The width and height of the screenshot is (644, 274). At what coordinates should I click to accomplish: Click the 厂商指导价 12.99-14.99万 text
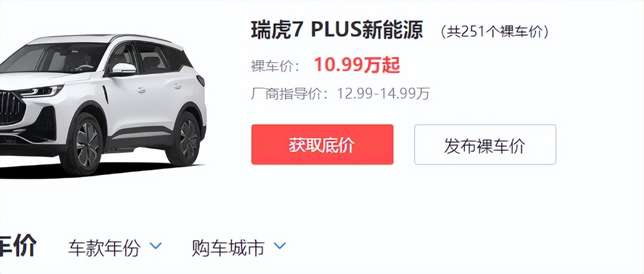[x=340, y=94]
